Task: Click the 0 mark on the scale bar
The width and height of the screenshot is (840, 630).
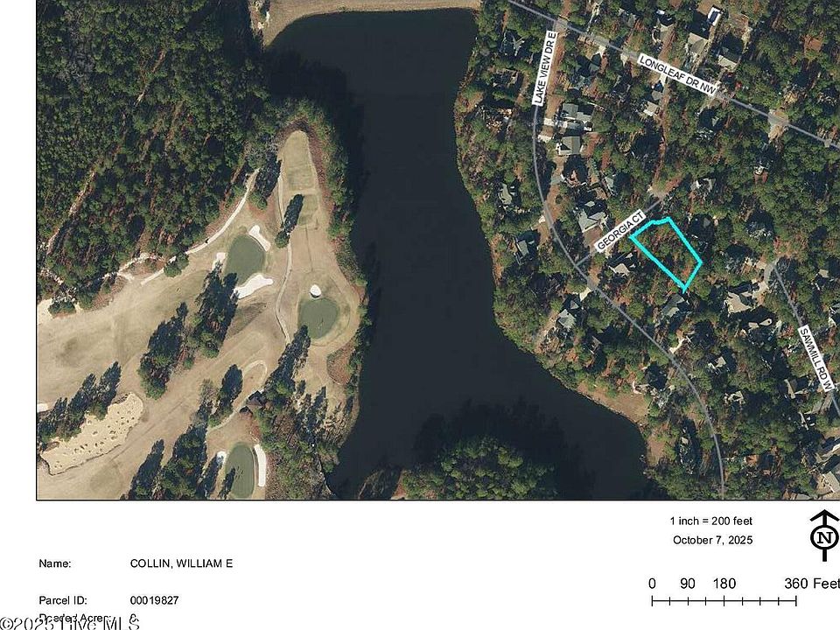Action: [x=652, y=584]
